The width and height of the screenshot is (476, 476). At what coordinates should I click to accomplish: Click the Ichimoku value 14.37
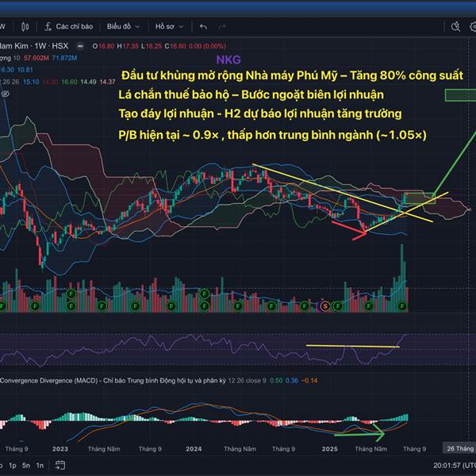[x=107, y=82]
